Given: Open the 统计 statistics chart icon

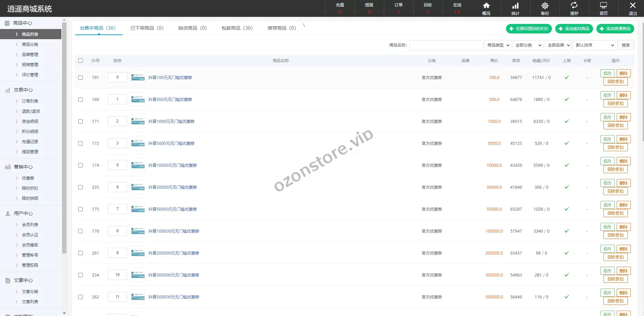Looking at the screenshot, I should (515, 6).
